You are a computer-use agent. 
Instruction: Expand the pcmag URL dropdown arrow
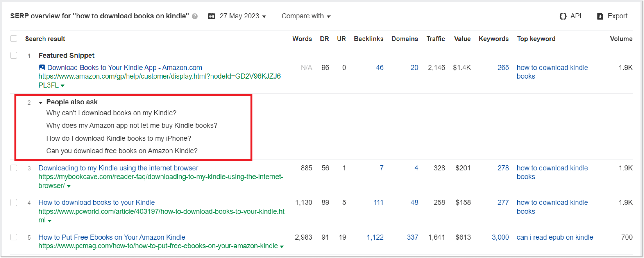[282, 247]
